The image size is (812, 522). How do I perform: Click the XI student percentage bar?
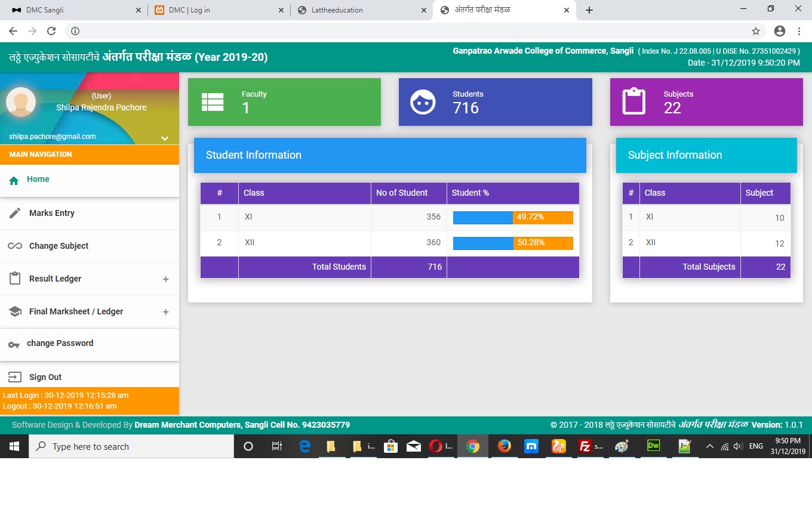[512, 217]
